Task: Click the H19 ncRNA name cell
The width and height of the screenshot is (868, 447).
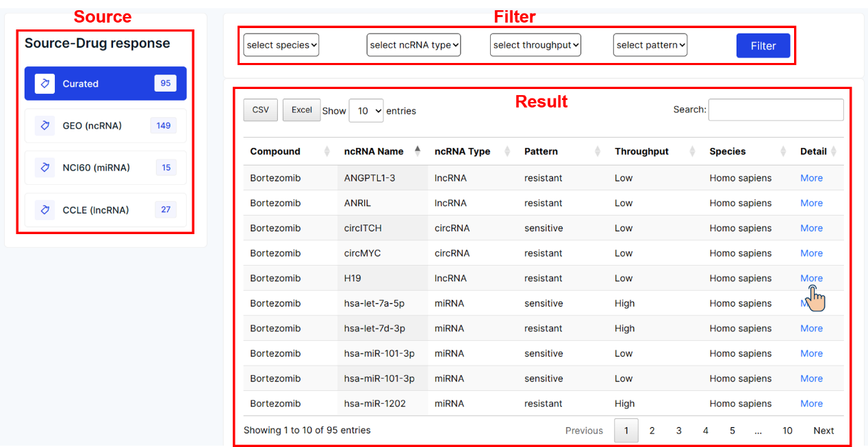Action: pyautogui.click(x=383, y=279)
